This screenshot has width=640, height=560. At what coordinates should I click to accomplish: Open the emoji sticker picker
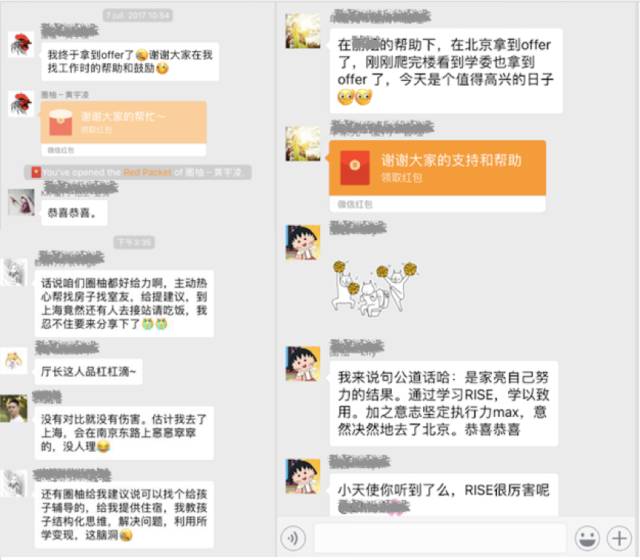pyautogui.click(x=587, y=538)
